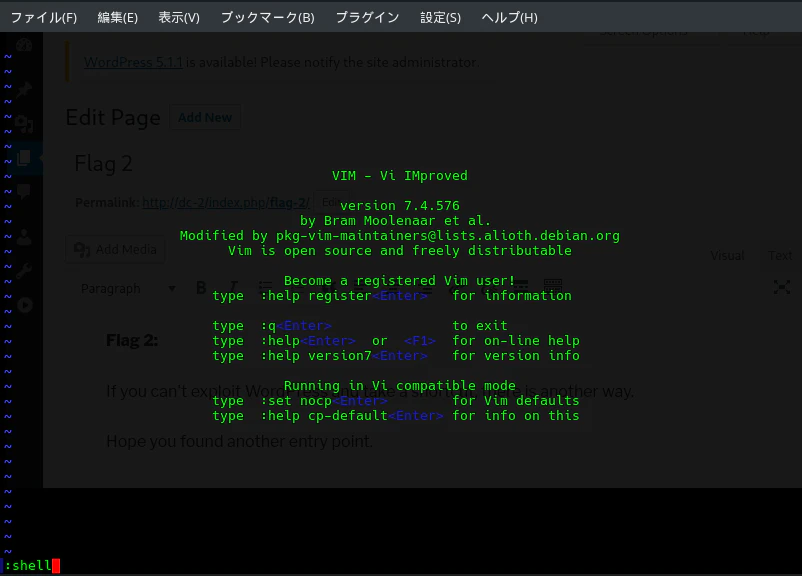Screen dimensions: 802x576
Task: Click the Add New button in WordPress
Action: tap(205, 118)
